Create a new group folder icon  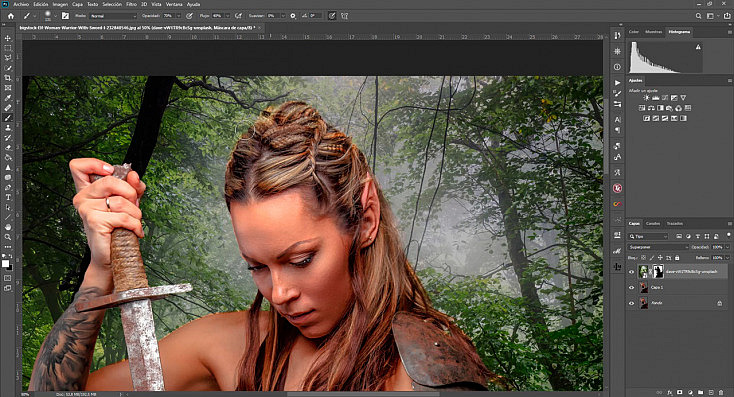click(700, 392)
